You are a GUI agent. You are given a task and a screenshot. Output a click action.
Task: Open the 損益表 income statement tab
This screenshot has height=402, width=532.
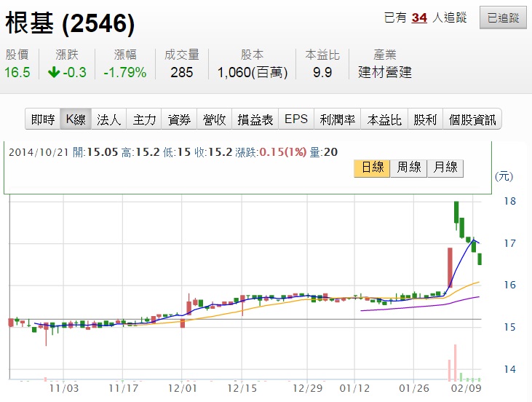(x=255, y=119)
